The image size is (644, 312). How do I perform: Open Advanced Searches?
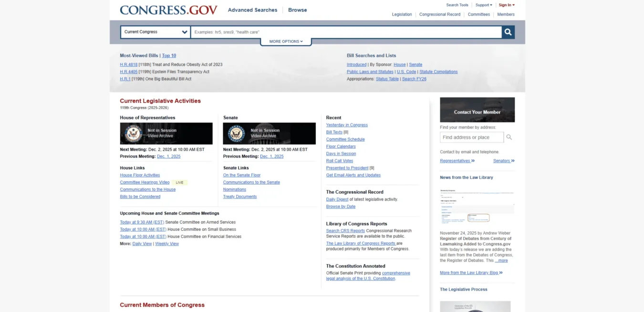click(x=252, y=10)
